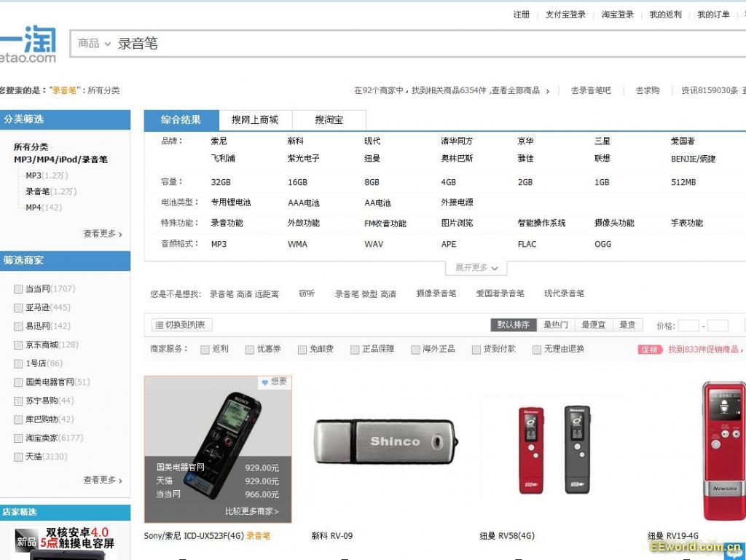Check the 苏宁易购 merchant checkbox
Image resolution: width=746 pixels, height=560 pixels.
pyautogui.click(x=18, y=401)
